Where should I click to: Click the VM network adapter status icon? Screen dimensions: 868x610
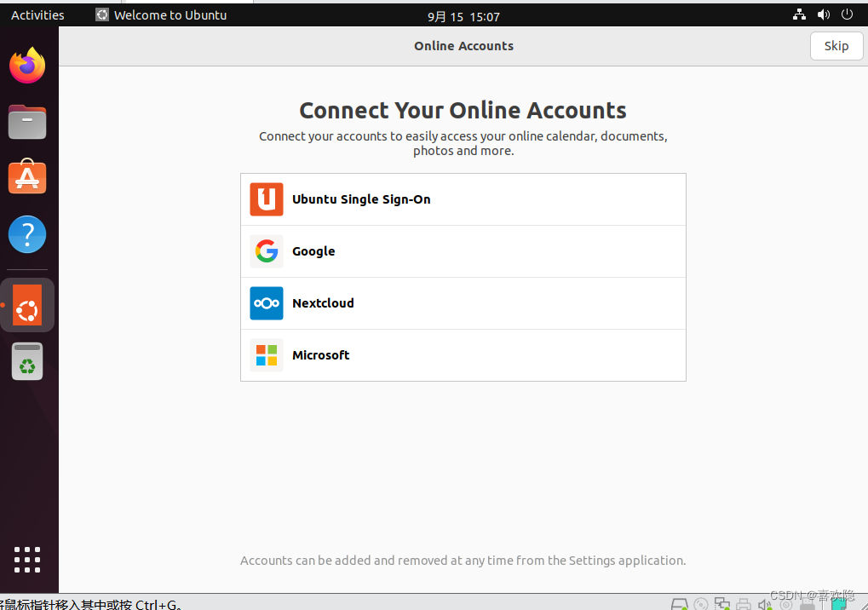[721, 604]
